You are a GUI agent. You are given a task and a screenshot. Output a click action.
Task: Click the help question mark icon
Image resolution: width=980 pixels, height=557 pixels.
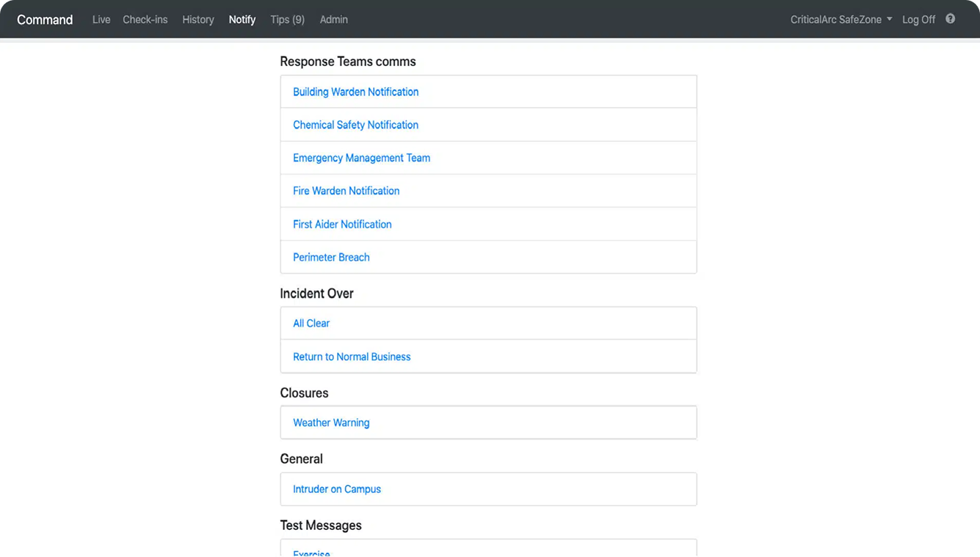[950, 19]
